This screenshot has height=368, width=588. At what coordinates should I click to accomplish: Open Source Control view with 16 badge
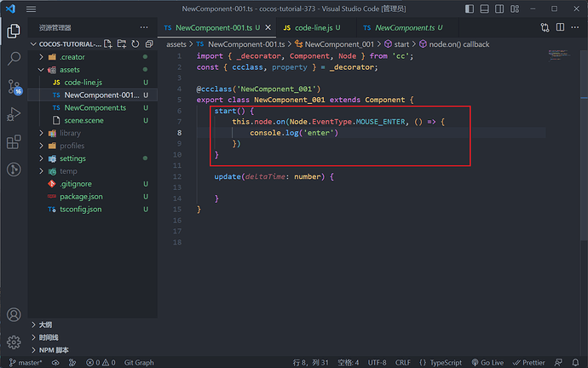[x=14, y=87]
